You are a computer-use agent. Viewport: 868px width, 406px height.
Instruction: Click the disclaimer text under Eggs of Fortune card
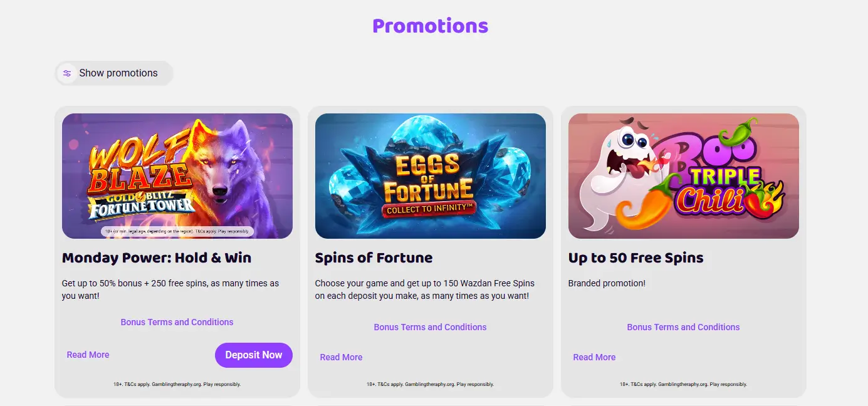pyautogui.click(x=430, y=384)
